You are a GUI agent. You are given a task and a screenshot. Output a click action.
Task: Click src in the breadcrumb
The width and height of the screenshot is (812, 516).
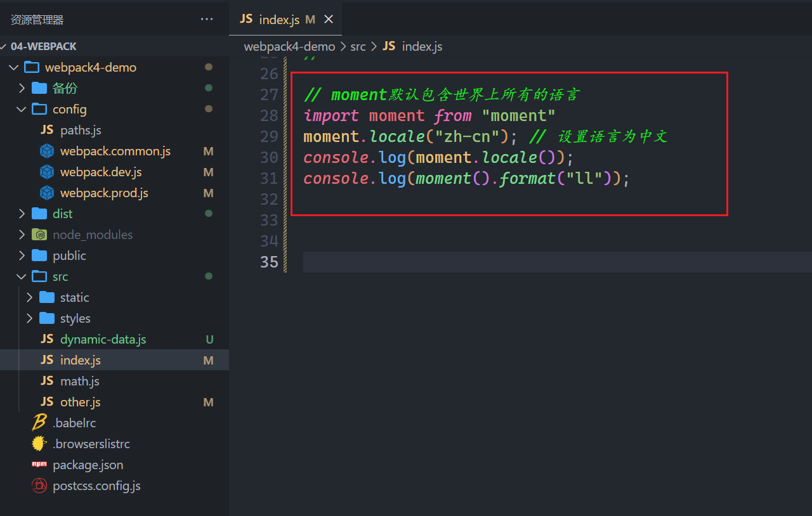pyautogui.click(x=358, y=46)
